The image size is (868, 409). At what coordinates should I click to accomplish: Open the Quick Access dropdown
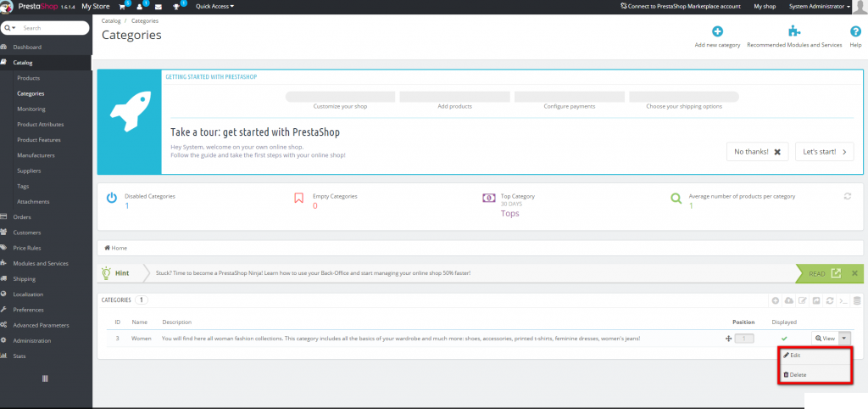click(214, 7)
